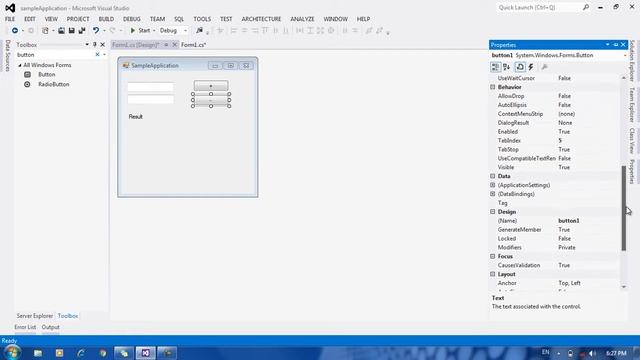Image resolution: width=640 pixels, height=360 pixels.
Task: Click the Open File toolbar icon
Action: [61, 31]
